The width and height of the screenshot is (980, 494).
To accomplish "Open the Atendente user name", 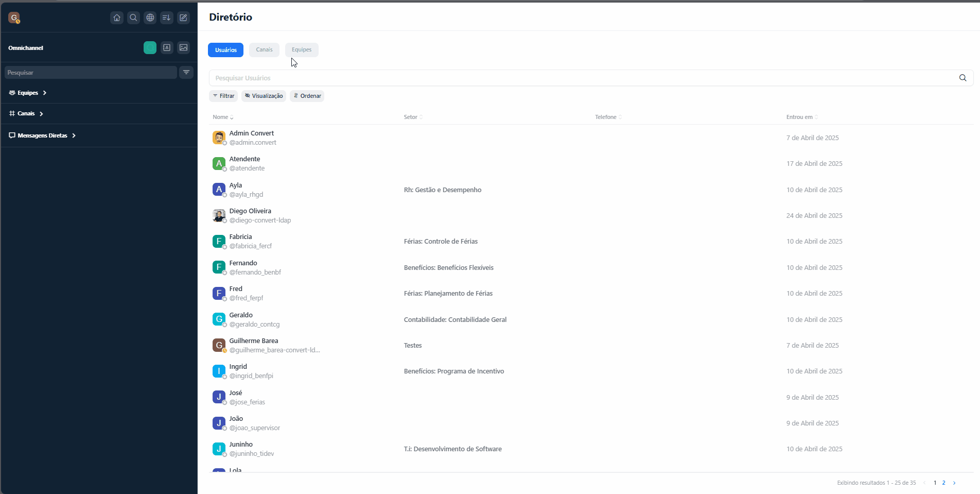I will pyautogui.click(x=244, y=159).
